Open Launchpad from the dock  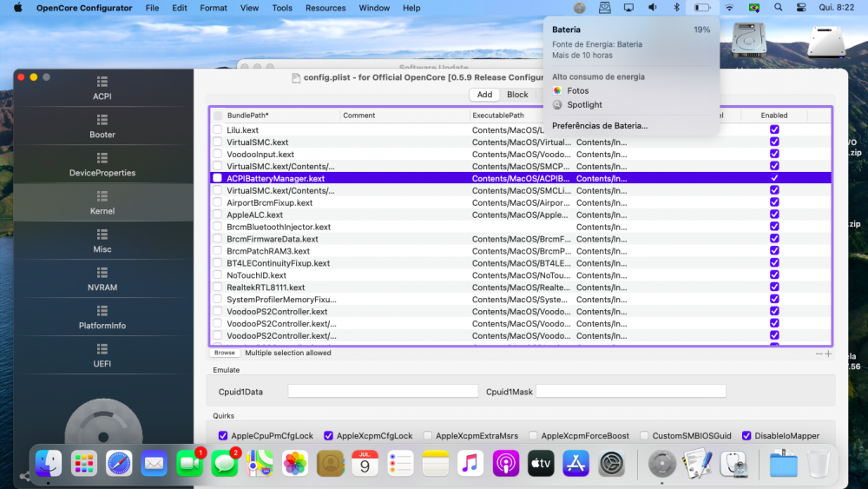83,464
